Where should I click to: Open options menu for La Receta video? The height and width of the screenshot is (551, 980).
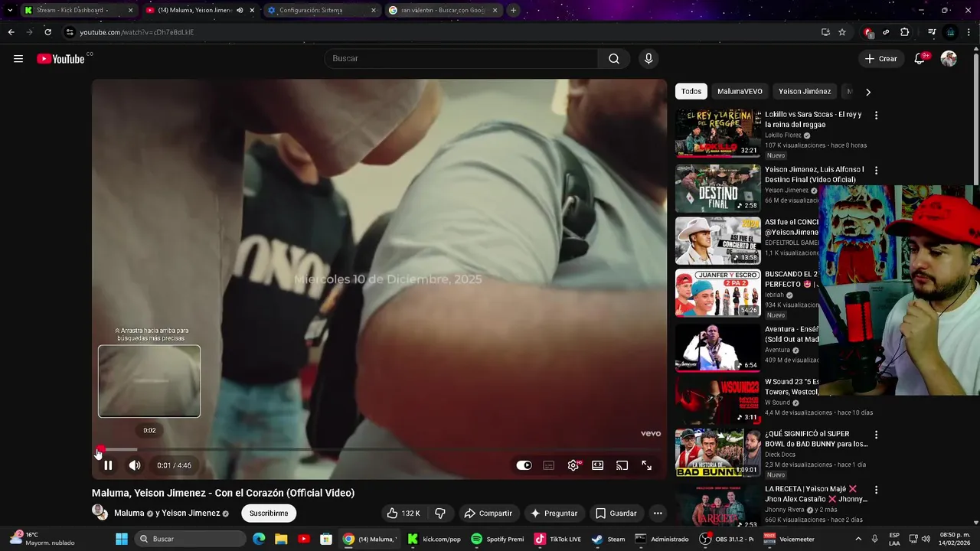[x=876, y=490]
